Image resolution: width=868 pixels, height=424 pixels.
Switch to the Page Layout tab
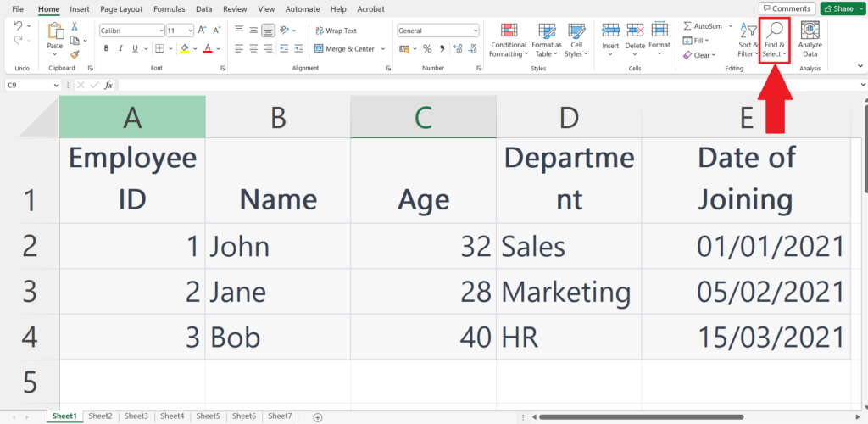pos(121,8)
